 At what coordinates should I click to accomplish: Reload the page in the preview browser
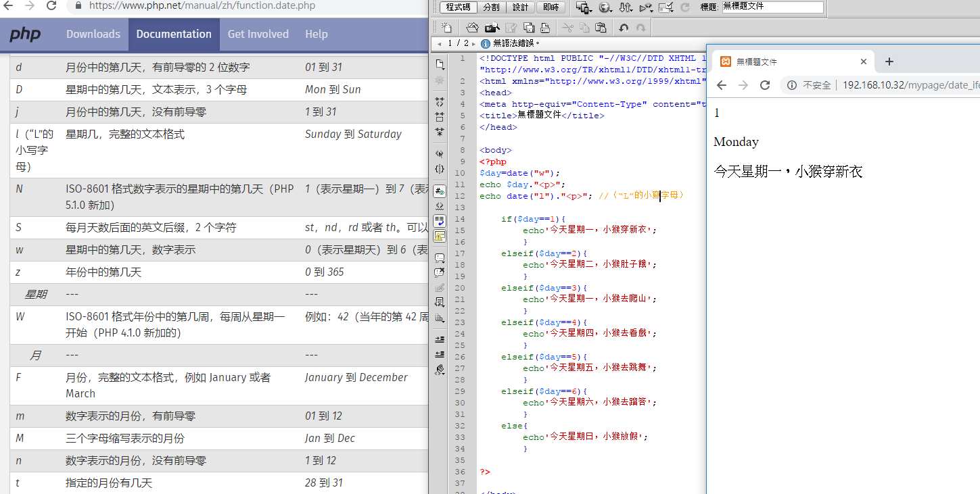pyautogui.click(x=765, y=85)
